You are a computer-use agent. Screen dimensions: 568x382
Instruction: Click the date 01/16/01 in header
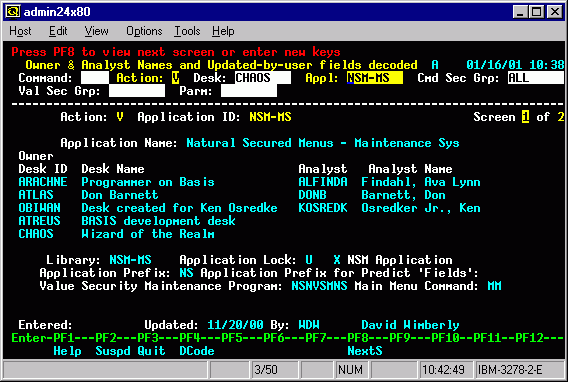[494, 65]
